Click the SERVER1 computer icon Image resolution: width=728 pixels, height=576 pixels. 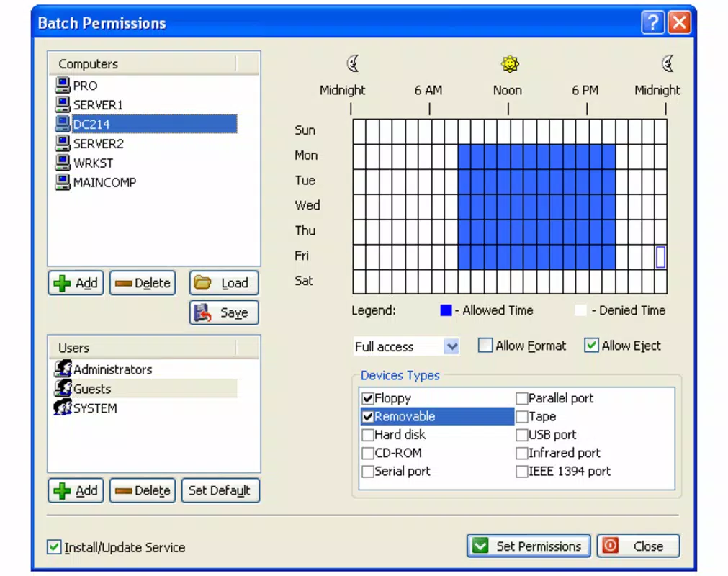pyautogui.click(x=63, y=104)
